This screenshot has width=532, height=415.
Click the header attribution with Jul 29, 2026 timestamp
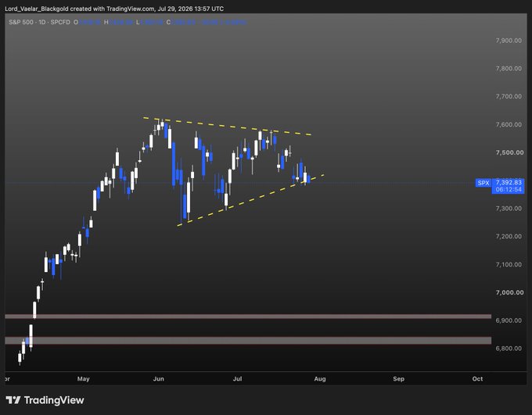pos(114,9)
